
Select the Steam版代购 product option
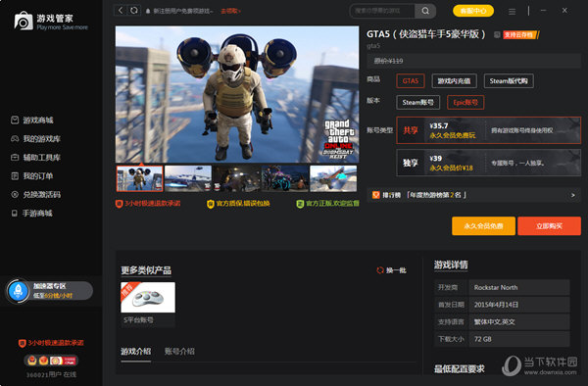pos(509,81)
